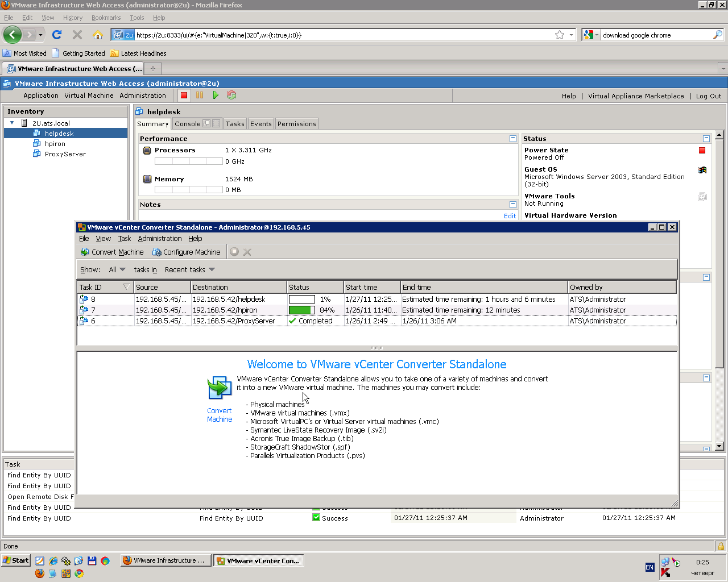The image size is (728, 582).
Task: Select ProxyServer in the Inventory tree
Action: [65, 154]
